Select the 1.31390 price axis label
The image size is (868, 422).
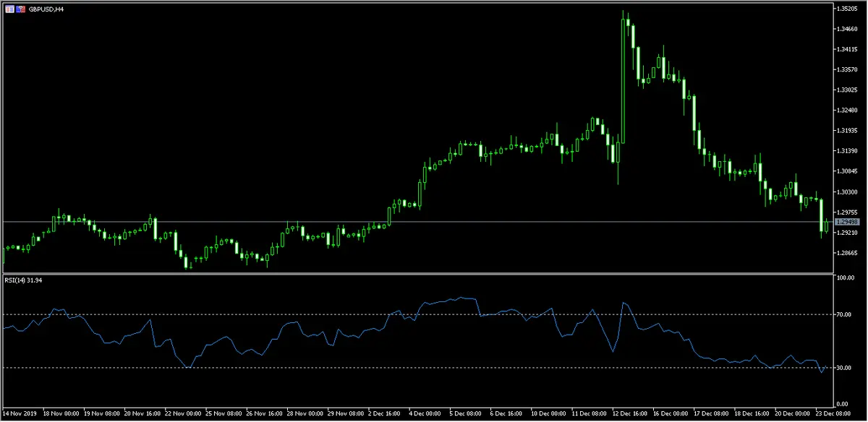tap(846, 151)
